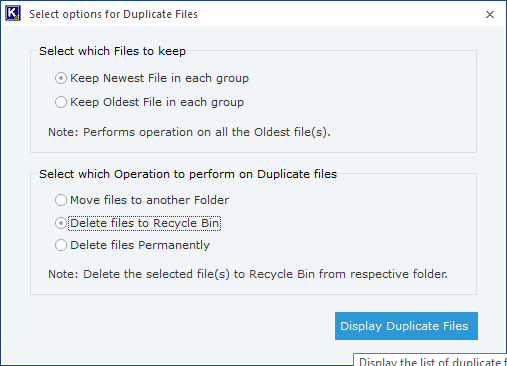Screen dimensions: 507x366
Task: Click the Kernel app icon in title bar
Action: point(13,14)
